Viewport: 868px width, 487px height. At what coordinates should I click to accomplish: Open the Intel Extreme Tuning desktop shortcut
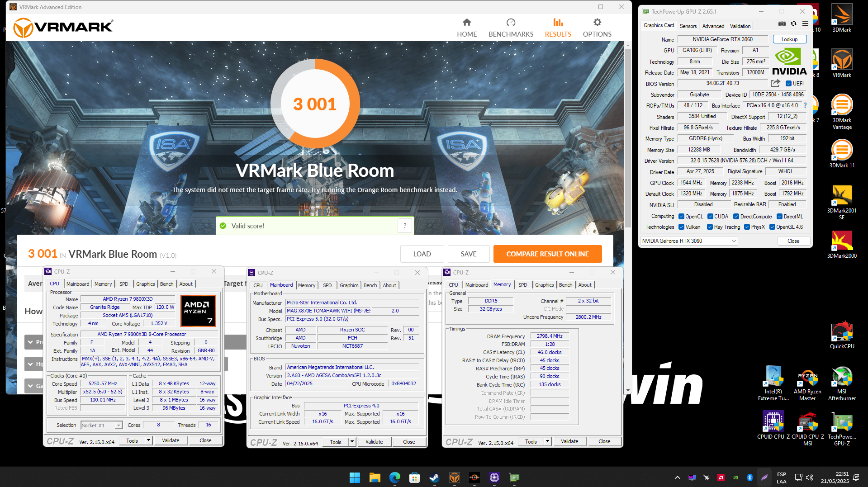(773, 383)
